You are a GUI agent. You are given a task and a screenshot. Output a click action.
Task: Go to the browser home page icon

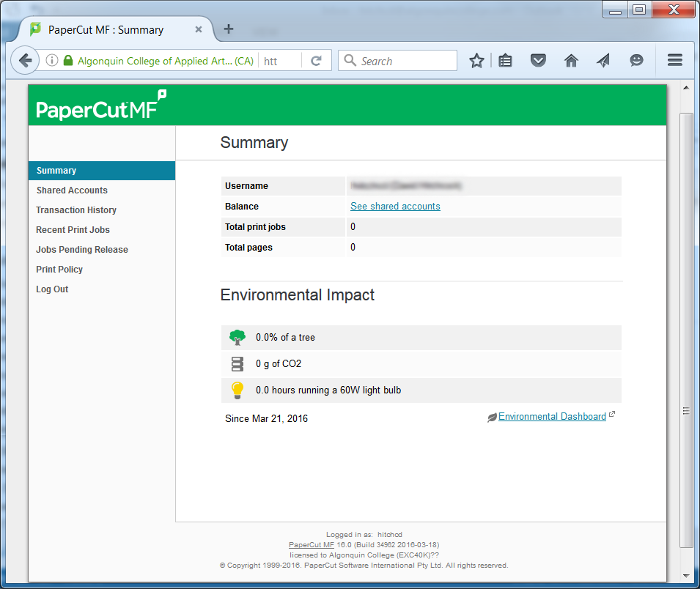coord(571,61)
